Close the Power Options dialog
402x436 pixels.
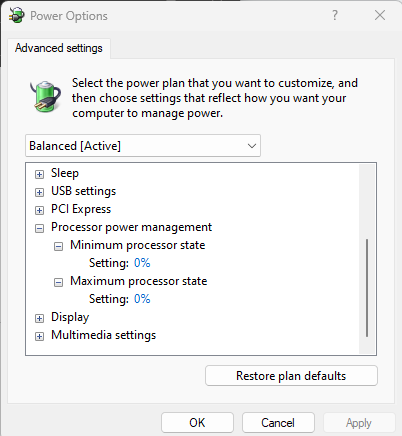[x=380, y=15]
